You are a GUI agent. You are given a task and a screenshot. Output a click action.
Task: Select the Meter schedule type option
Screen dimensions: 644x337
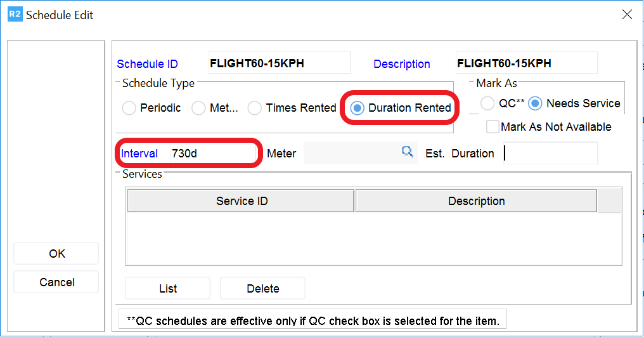point(199,109)
